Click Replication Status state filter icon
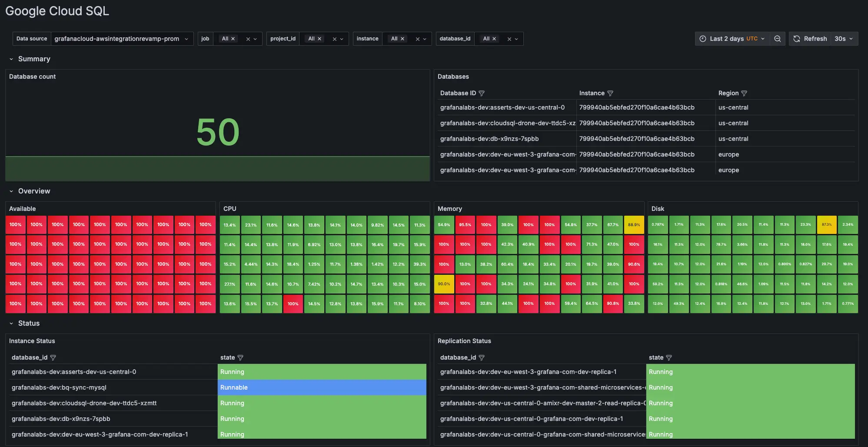The width and height of the screenshot is (868, 447). point(669,358)
